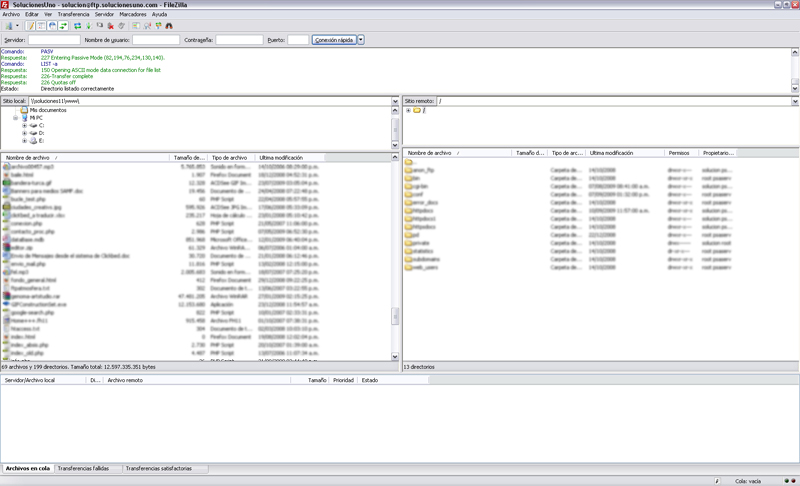Viewport: 800px width, 486px height.
Task: Open the Sitio local path dropdown
Action: coord(395,101)
